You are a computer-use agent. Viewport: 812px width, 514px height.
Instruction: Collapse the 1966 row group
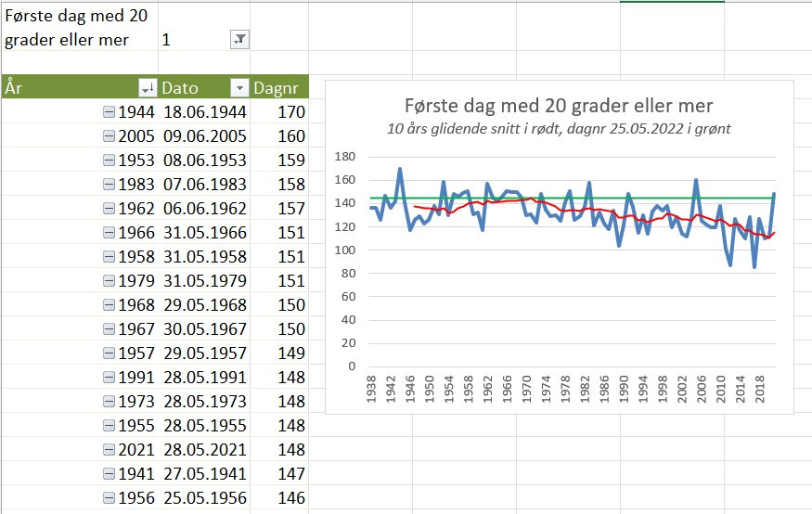(109, 232)
